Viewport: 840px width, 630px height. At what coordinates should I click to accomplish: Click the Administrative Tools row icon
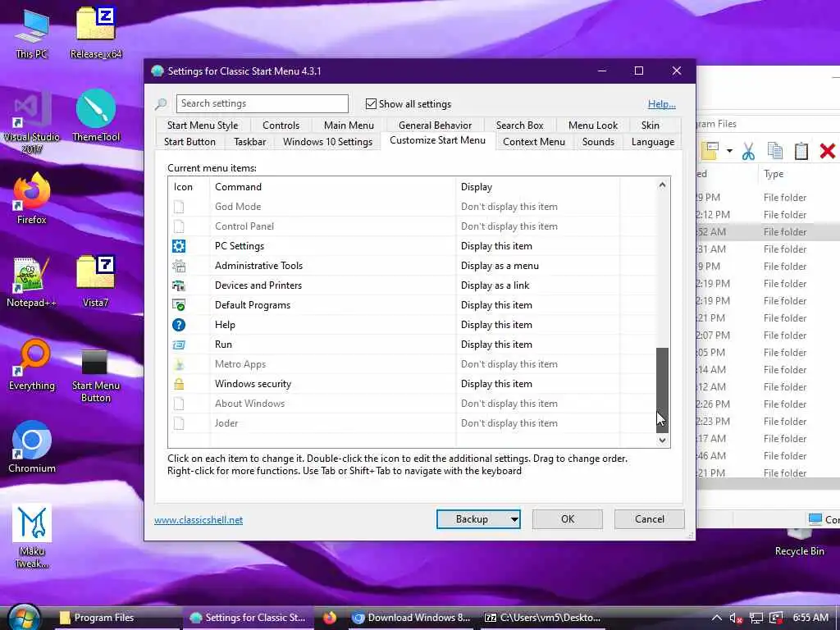pyautogui.click(x=178, y=266)
